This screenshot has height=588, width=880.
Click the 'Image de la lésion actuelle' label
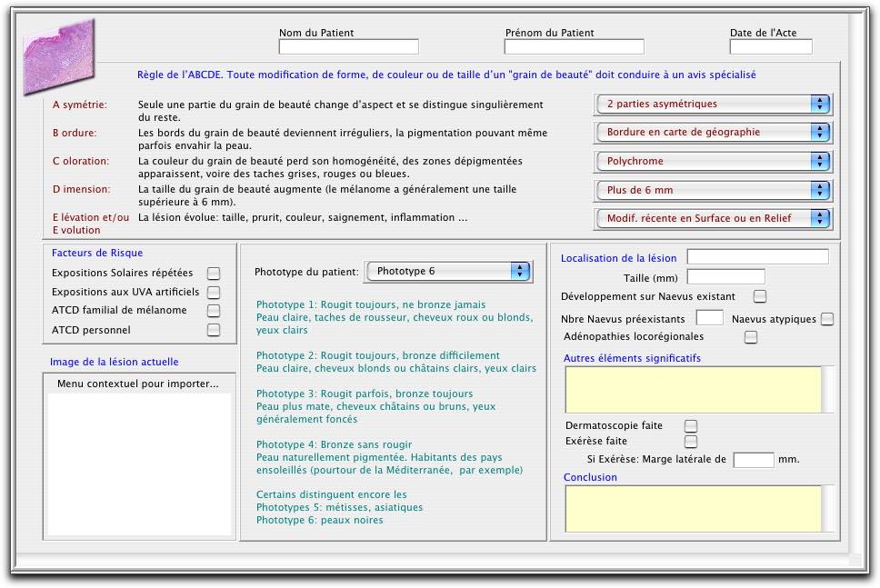point(114,362)
